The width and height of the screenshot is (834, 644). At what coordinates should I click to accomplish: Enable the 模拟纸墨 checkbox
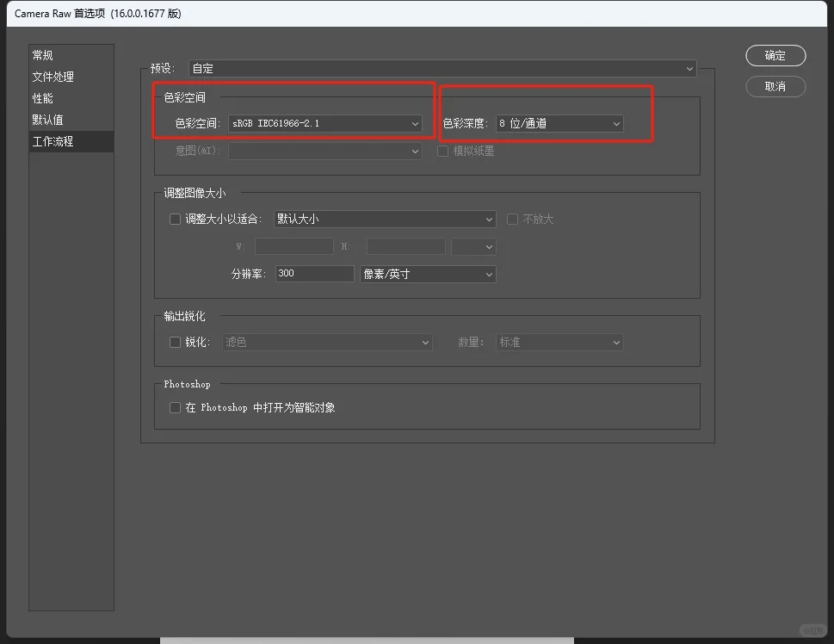click(x=442, y=151)
